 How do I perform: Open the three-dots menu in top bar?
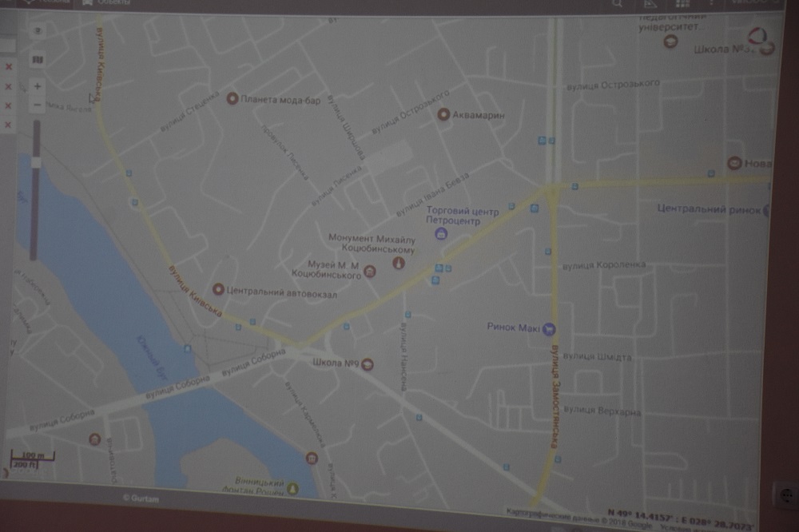click(711, 3)
